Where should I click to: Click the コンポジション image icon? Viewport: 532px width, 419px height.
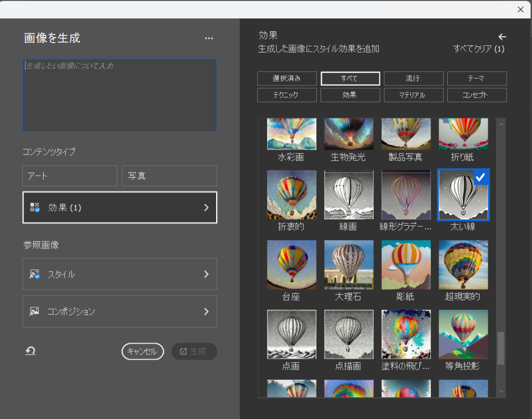click(x=35, y=311)
